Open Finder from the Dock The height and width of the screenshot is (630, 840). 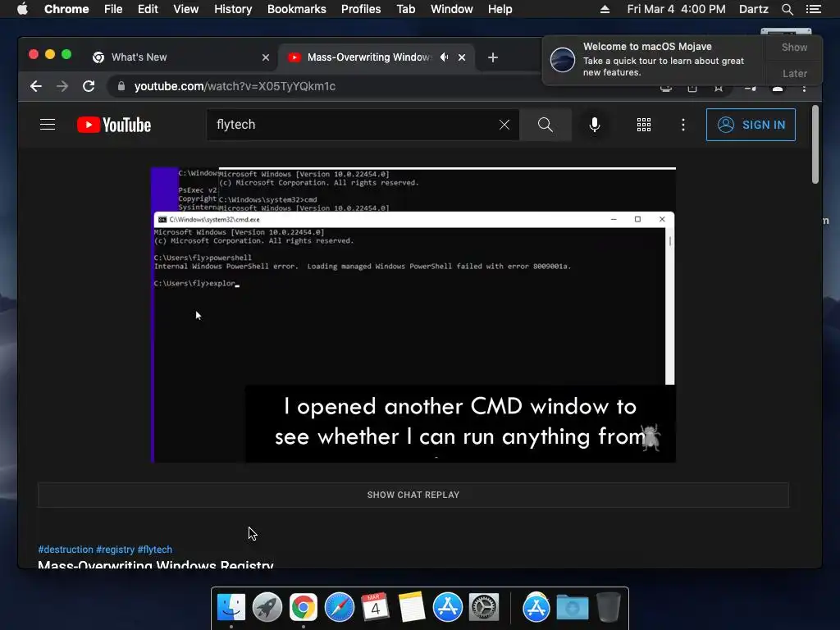231,607
